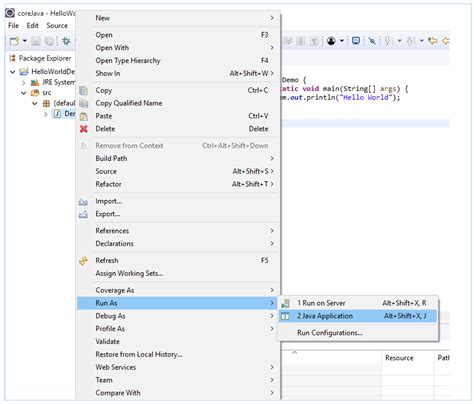Click the Debug bug icon in toolbar

click(66, 41)
